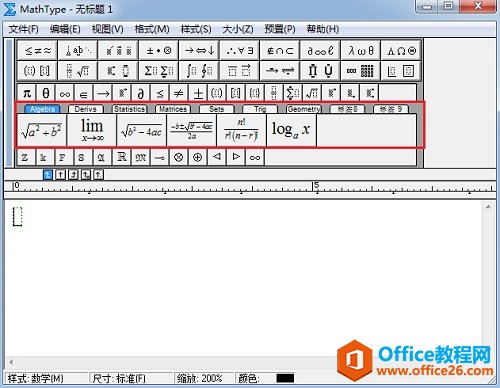Viewport: 500px width, 388px height.
Task: Insert the quadratic formula expression
Action: [192, 130]
